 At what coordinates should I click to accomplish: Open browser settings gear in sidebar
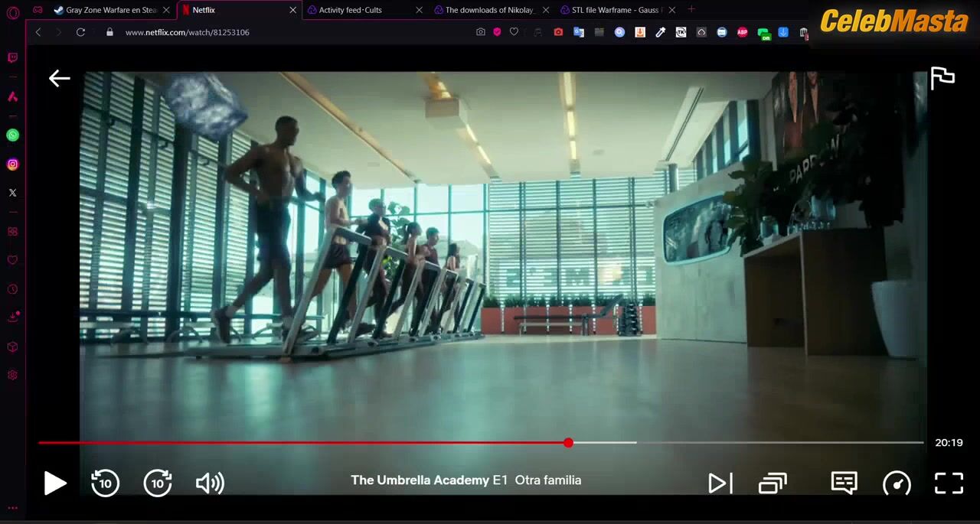(x=13, y=375)
